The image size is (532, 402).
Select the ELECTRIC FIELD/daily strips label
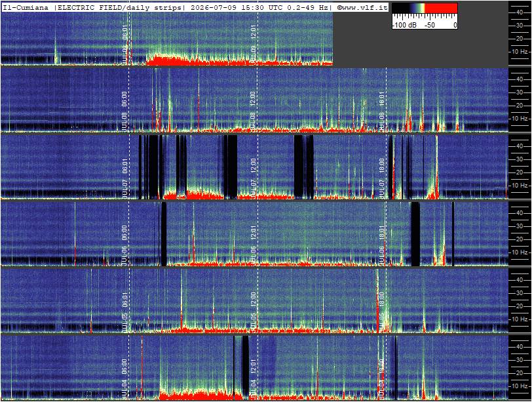coord(119,7)
